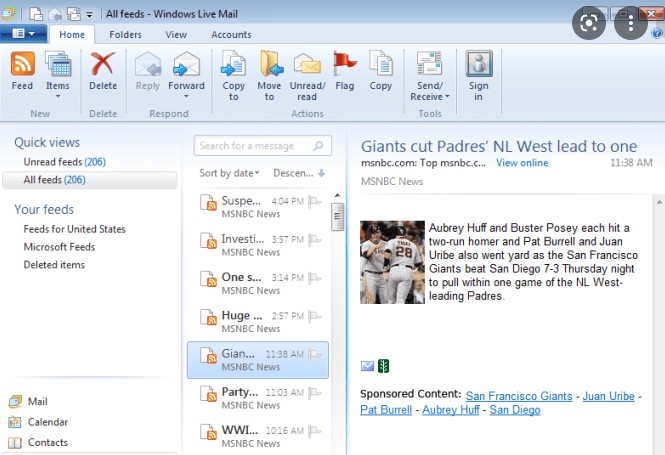
Task: Toggle flag on One s... 3:14 PM message
Action: tap(314, 278)
